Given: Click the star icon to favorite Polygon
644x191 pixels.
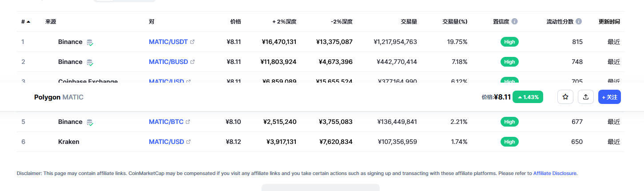Looking at the screenshot, I should click(x=565, y=97).
